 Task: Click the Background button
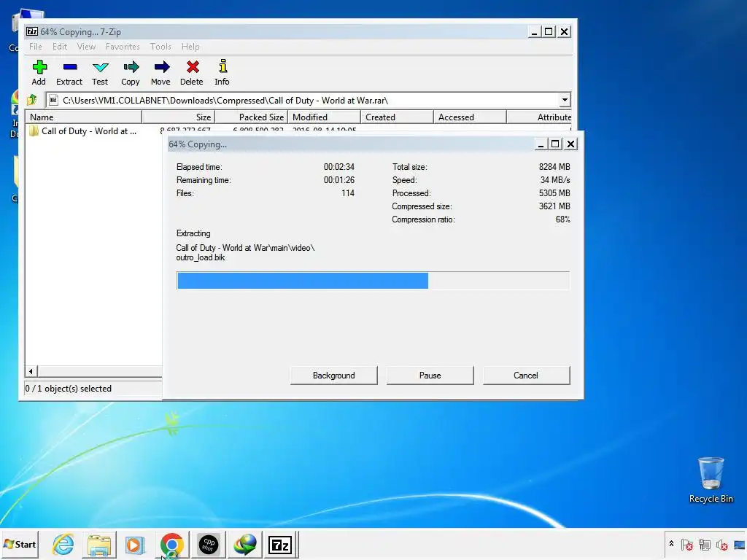click(x=334, y=376)
